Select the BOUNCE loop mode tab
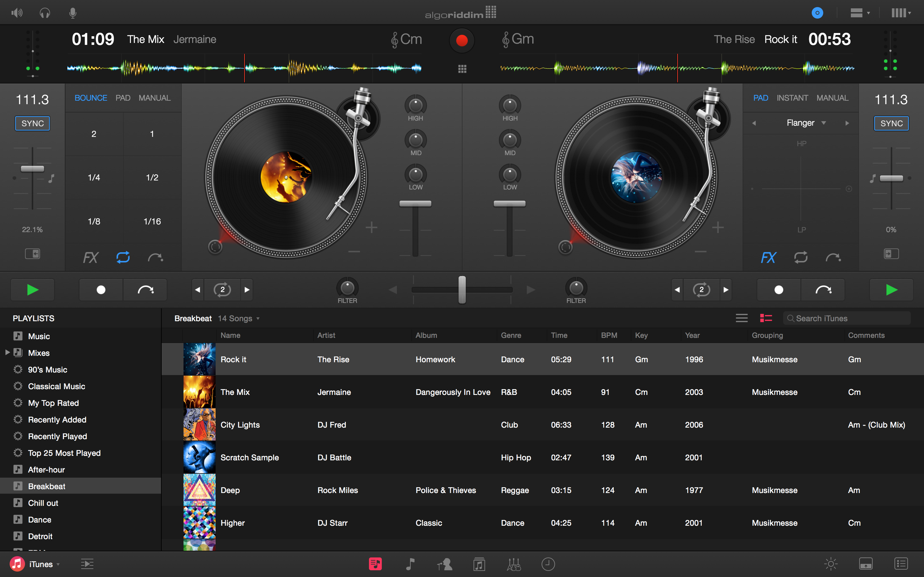Viewport: 924px width, 577px height. 90,98
